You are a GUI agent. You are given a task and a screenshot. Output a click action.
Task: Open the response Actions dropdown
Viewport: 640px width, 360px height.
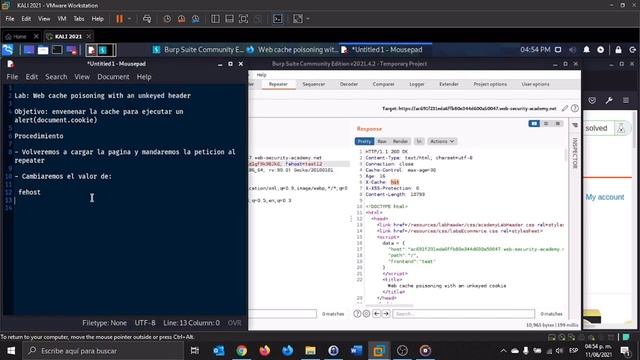pyautogui.click(x=442, y=141)
